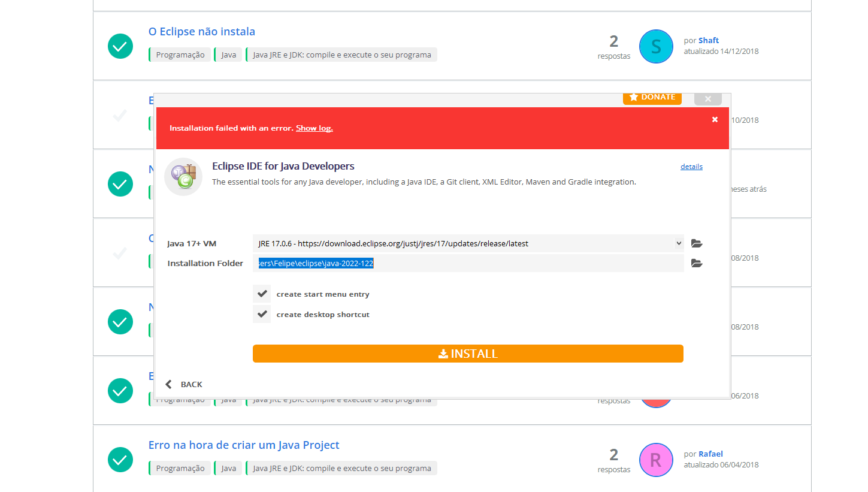Click solved checkmark icon on 'Erro na hora de criar'
The image size is (868, 492).
pyautogui.click(x=120, y=460)
